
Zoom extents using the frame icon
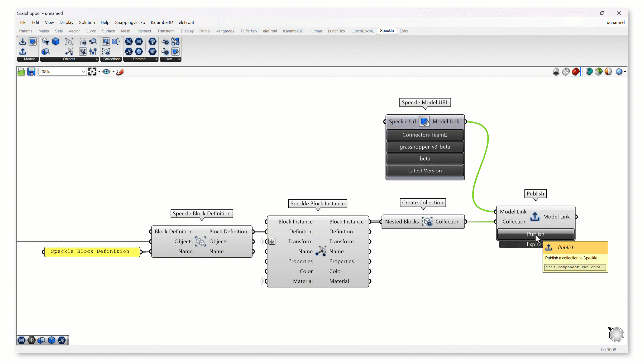coord(92,72)
